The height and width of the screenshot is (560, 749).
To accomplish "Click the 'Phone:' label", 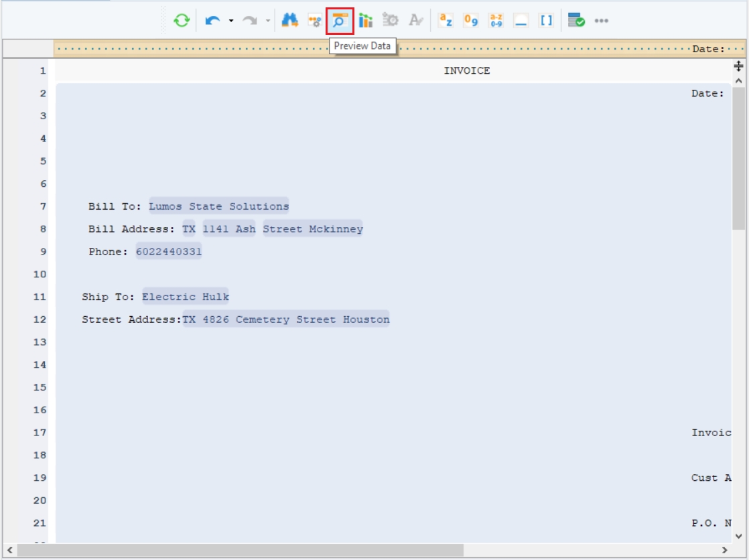I will click(108, 251).
